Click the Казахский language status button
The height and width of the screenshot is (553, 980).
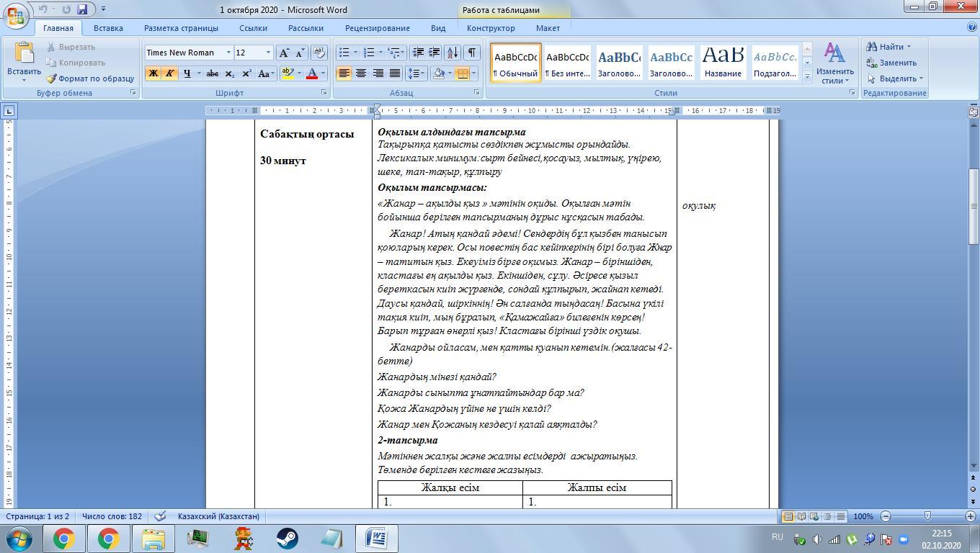pos(218,516)
